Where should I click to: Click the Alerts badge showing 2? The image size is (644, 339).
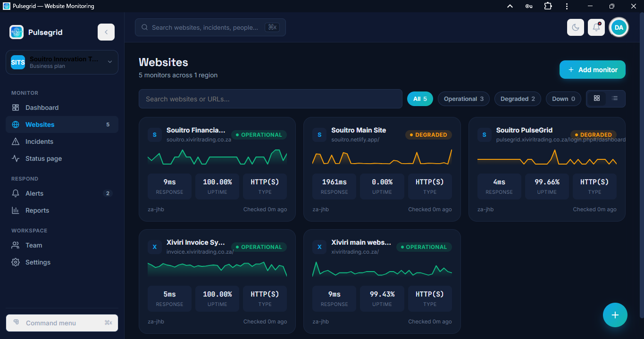(108, 193)
